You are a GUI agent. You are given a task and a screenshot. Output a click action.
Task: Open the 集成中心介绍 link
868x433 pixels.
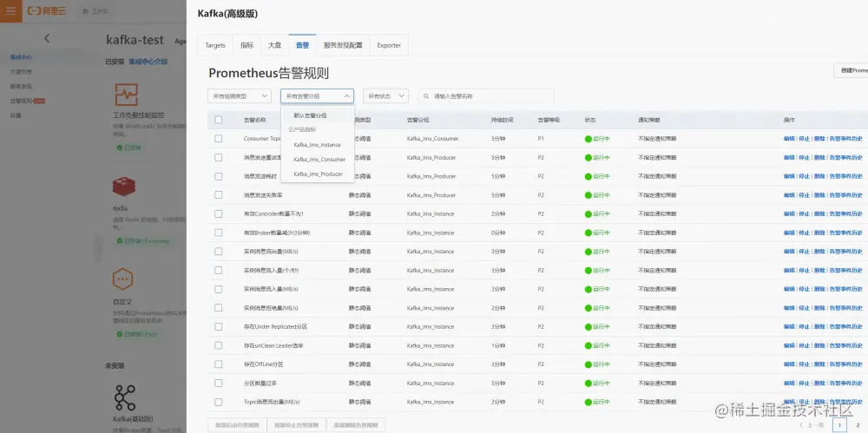click(148, 62)
